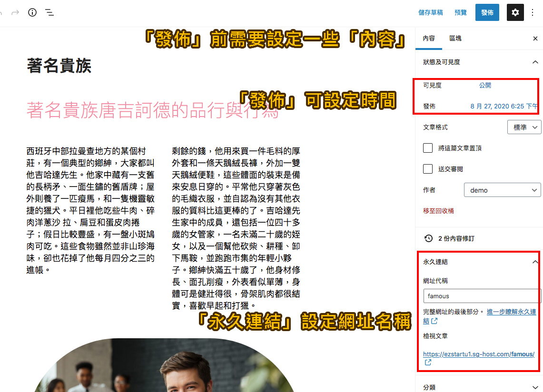Click the 網址代稱 input field
The height and width of the screenshot is (392, 543).
[x=481, y=296]
